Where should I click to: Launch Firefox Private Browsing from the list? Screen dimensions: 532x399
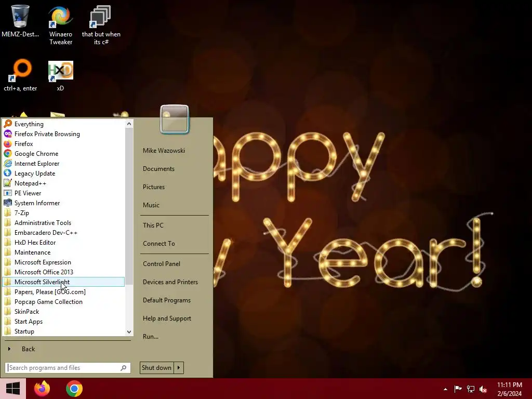point(63,134)
